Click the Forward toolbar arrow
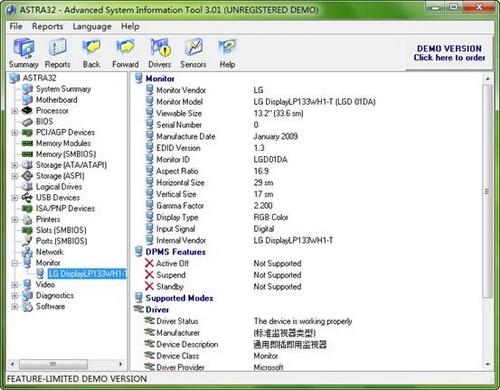This screenshot has height=390, width=500. (x=125, y=53)
